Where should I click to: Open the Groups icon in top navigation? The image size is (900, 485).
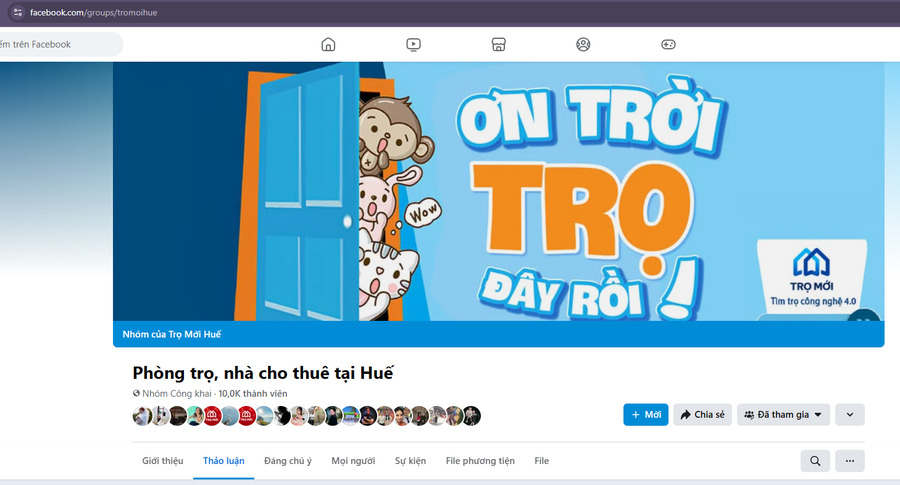click(583, 44)
